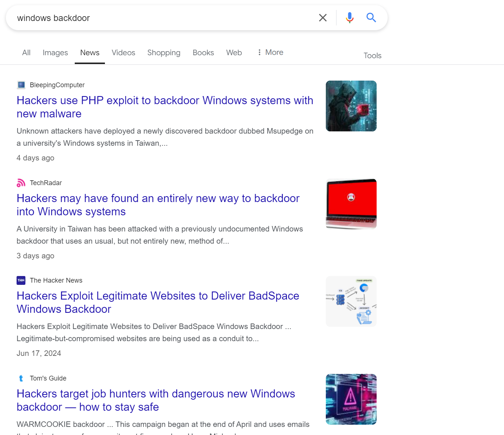The width and height of the screenshot is (504, 435).
Task: Click the 'Unknown attackers have deployed' snippet text
Action: click(165, 137)
